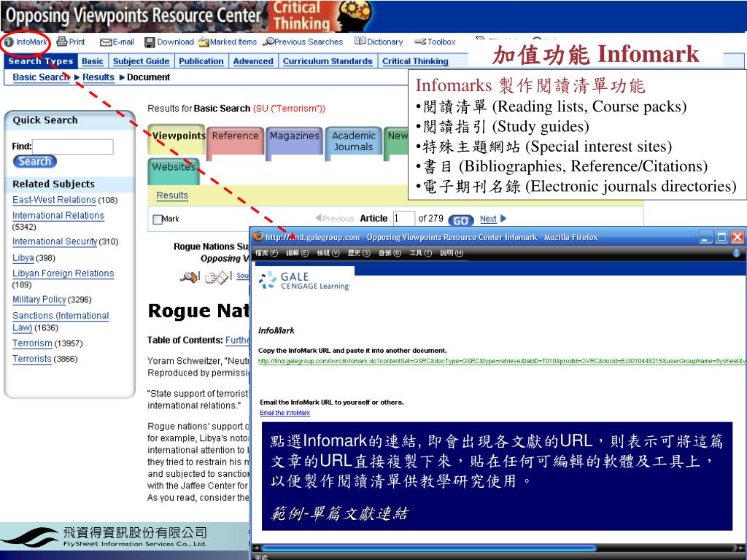Screen dimensions: 747x560
Task: Open the Results link in yellow bar
Action: [172, 195]
